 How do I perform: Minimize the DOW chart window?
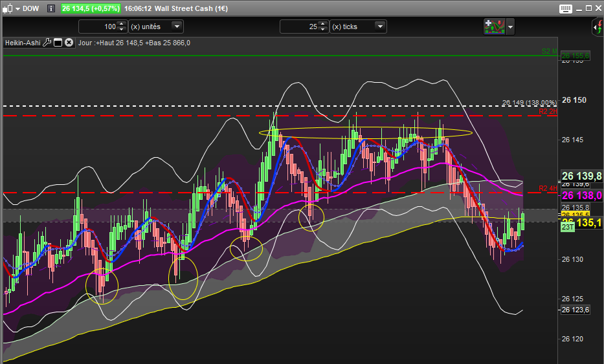579,9
